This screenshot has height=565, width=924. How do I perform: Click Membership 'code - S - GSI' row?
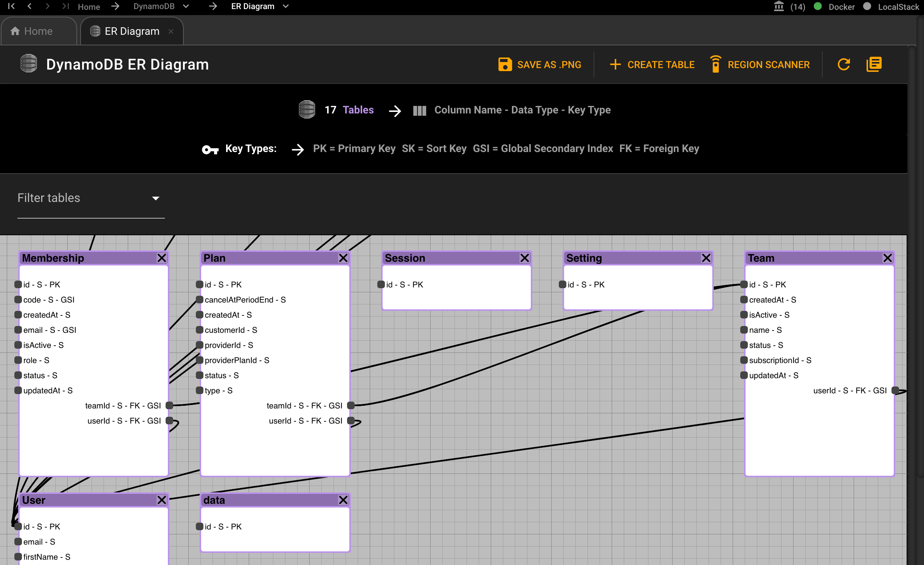[x=49, y=300]
